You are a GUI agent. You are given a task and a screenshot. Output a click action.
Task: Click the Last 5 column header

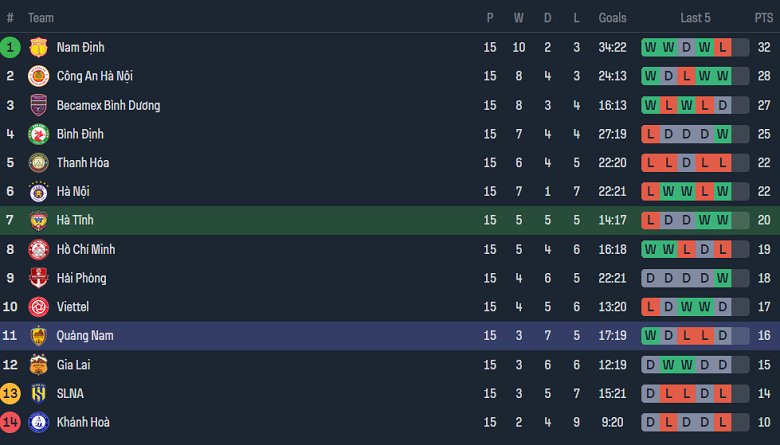(x=695, y=18)
